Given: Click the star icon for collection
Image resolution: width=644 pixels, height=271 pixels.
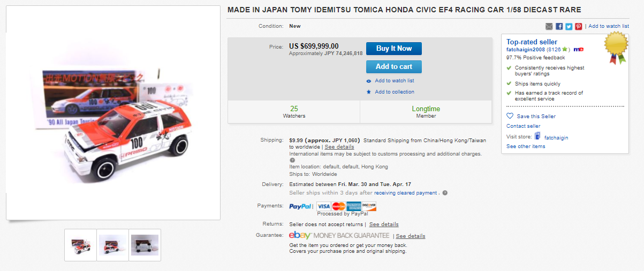Looking at the screenshot, I should [x=369, y=92].
